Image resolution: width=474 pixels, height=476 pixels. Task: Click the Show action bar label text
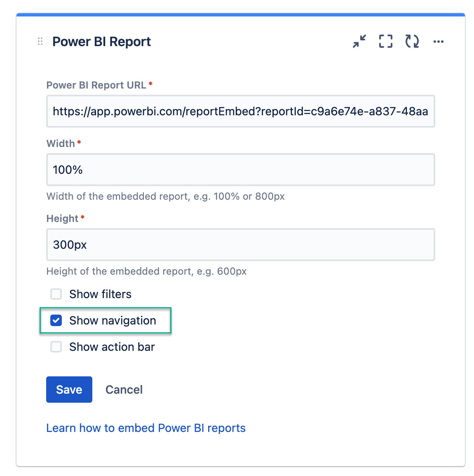click(112, 347)
